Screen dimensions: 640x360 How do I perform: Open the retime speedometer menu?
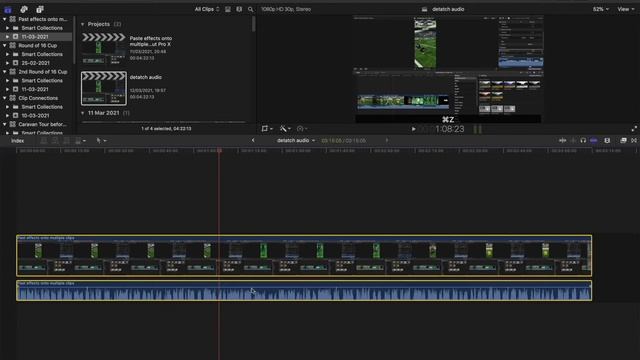coord(302,129)
